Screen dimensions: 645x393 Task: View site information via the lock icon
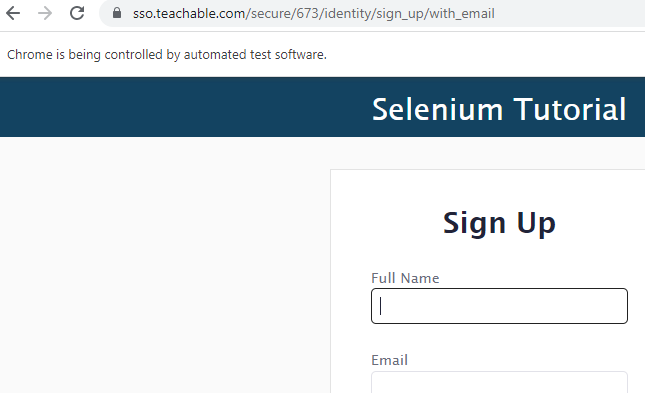(117, 13)
